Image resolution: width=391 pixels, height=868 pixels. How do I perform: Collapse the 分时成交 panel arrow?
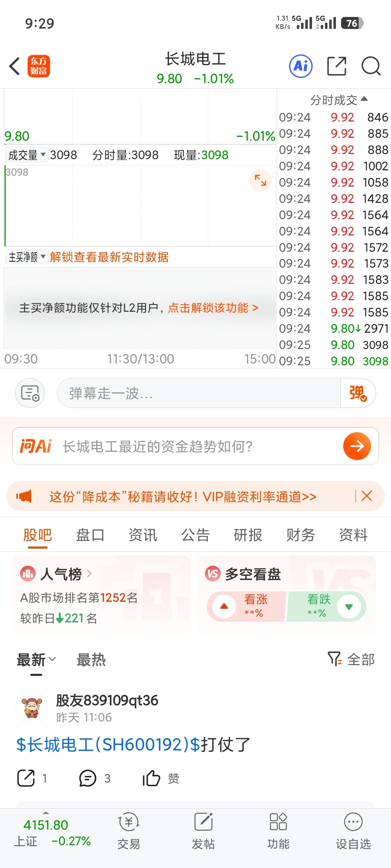[365, 99]
